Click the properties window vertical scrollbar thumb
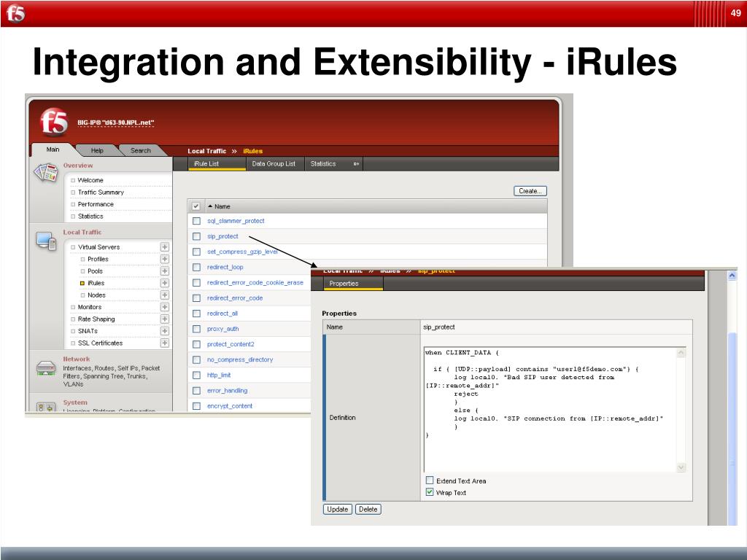 [x=732, y=429]
